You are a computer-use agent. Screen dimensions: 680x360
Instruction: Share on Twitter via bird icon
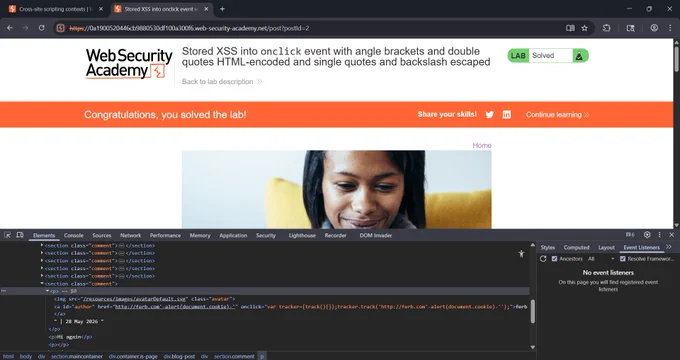[490, 115]
